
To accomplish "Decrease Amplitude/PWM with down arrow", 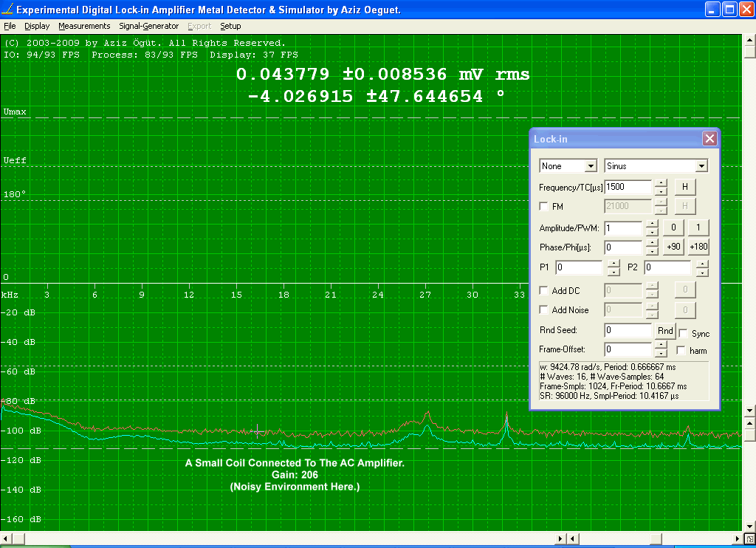I will (652, 232).
